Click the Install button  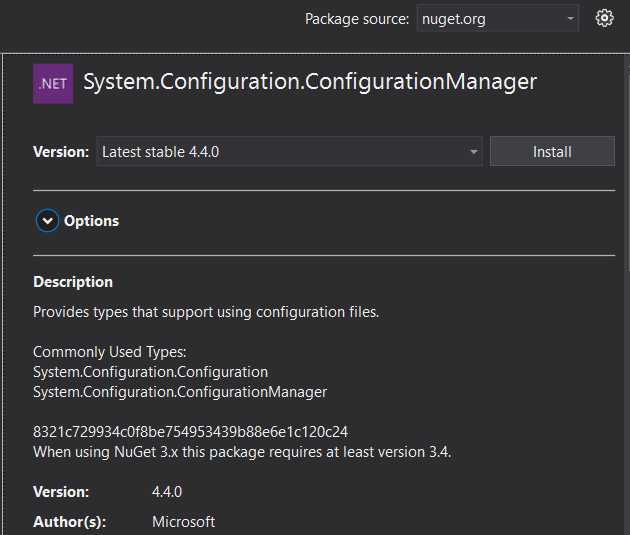pyautogui.click(x=552, y=152)
